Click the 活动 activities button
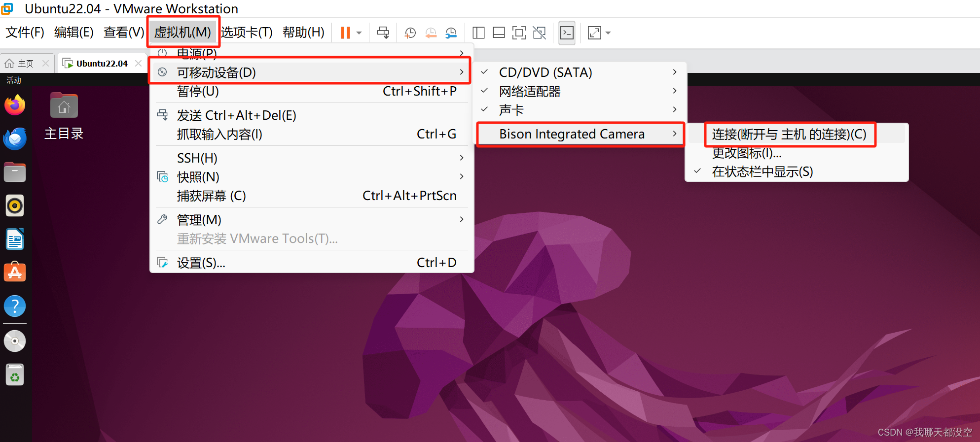This screenshot has height=442, width=980. tap(14, 80)
